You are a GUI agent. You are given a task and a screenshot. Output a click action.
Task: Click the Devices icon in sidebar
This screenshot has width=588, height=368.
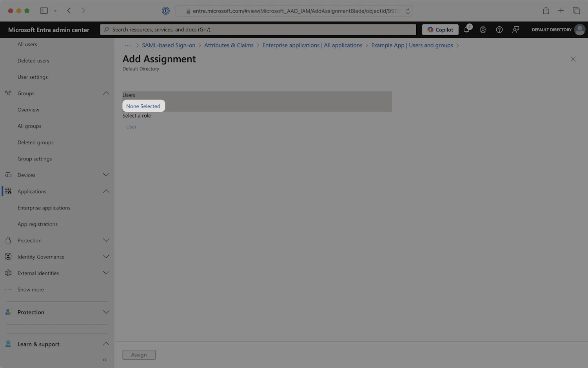[8, 175]
